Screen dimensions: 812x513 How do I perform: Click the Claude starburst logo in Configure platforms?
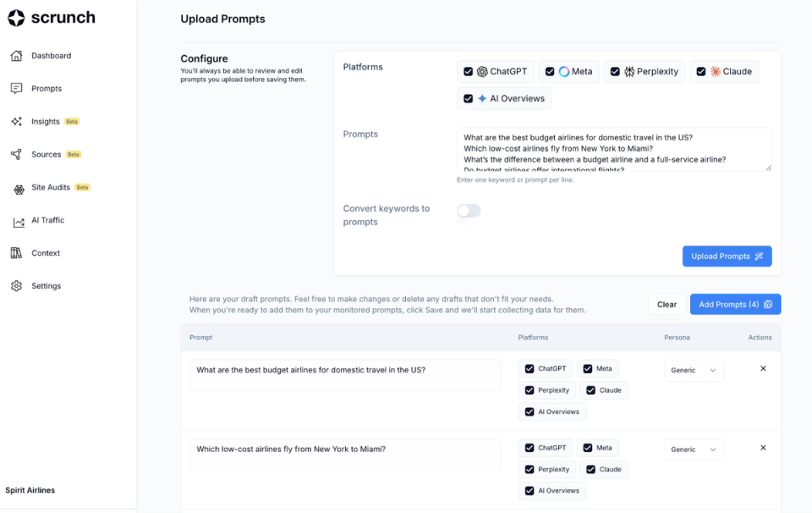pyautogui.click(x=716, y=71)
